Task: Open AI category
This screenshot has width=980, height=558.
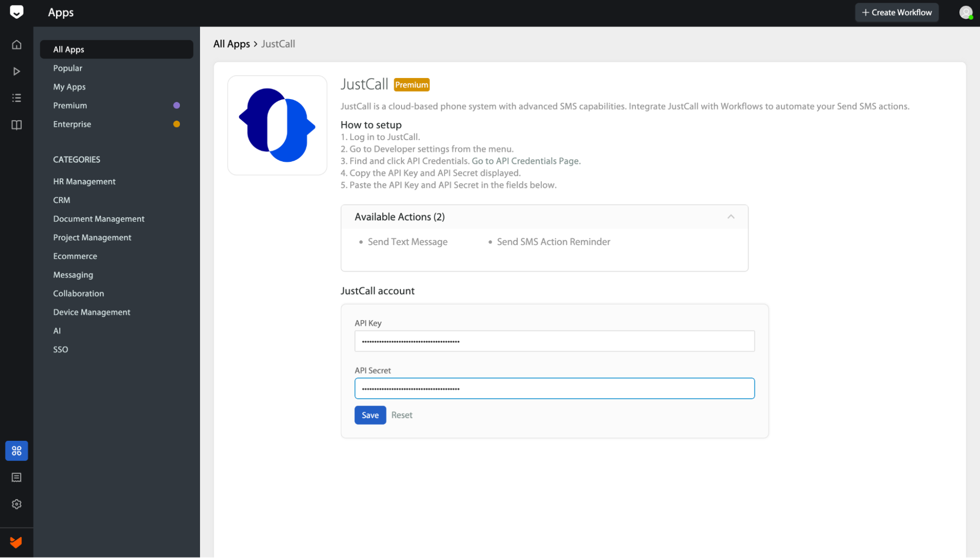Action: click(x=57, y=331)
